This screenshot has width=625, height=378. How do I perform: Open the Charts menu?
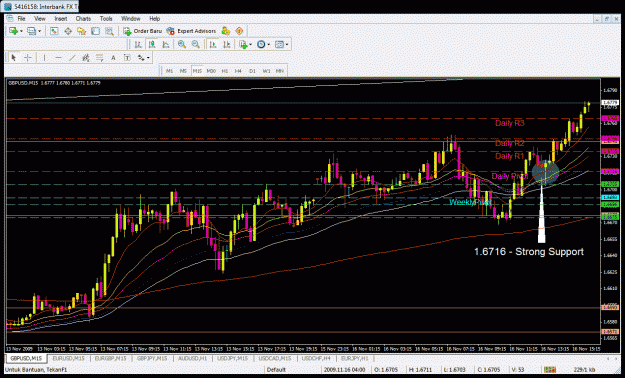pyautogui.click(x=83, y=19)
